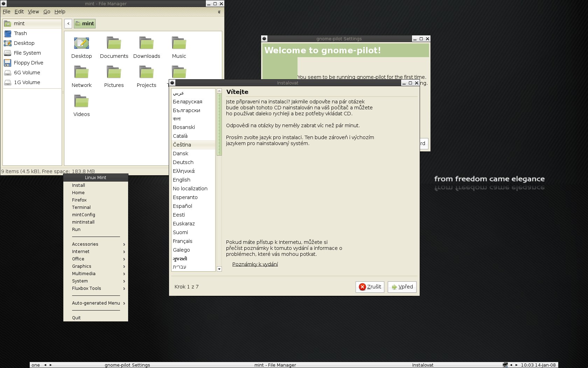Expand the System submenu
This screenshot has width=588, height=368.
point(96,281)
